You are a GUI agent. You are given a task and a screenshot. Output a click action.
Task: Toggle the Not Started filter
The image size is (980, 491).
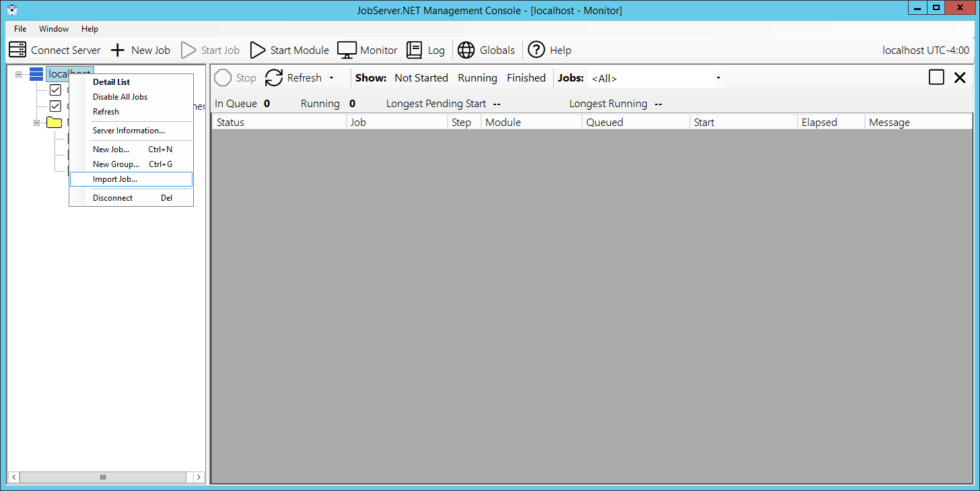coord(421,78)
